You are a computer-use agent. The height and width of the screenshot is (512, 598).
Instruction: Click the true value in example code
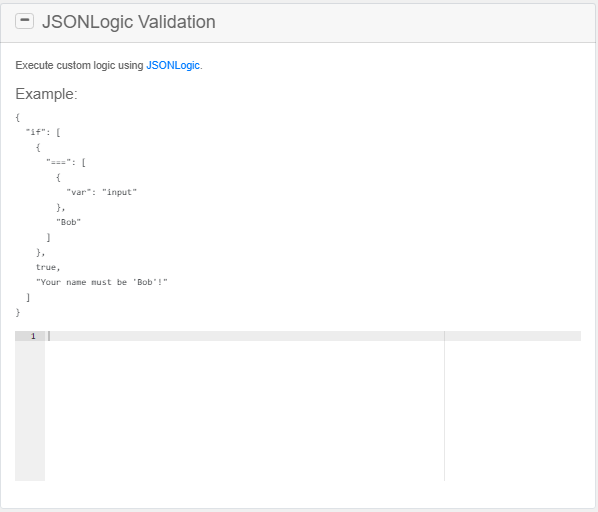[x=48, y=267]
